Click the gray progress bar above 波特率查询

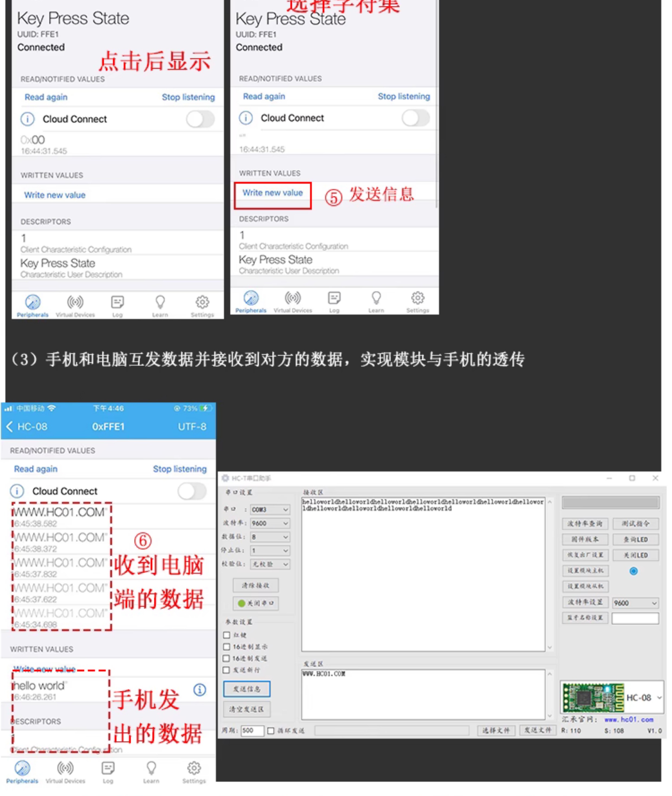(611, 503)
